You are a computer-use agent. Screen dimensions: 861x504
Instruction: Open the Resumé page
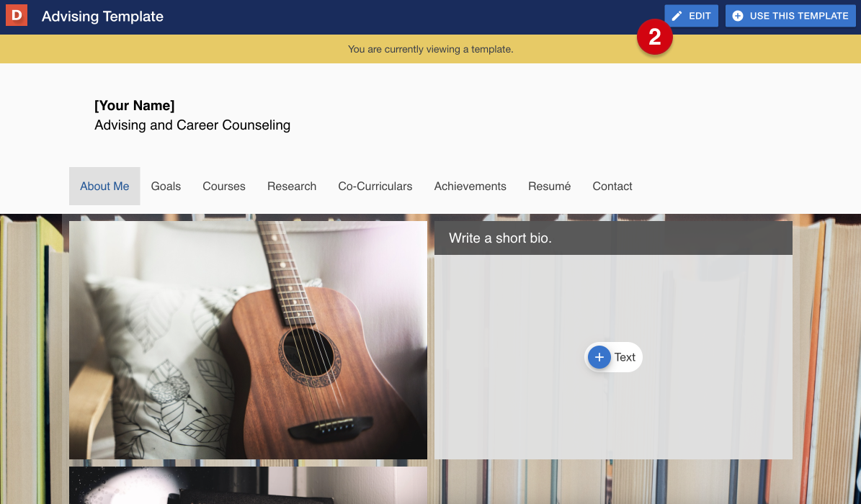[x=549, y=186]
